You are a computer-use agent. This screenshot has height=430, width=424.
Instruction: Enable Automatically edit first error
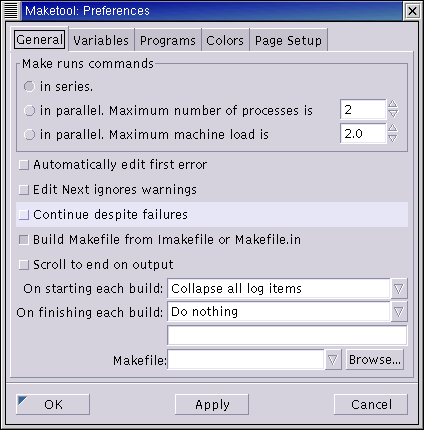point(24,165)
